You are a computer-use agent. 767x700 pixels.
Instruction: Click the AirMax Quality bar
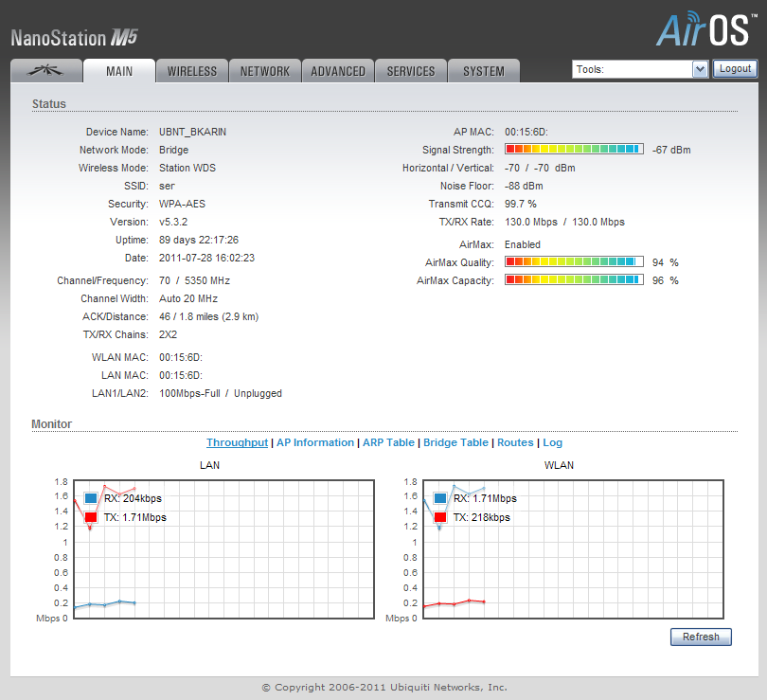(574, 262)
